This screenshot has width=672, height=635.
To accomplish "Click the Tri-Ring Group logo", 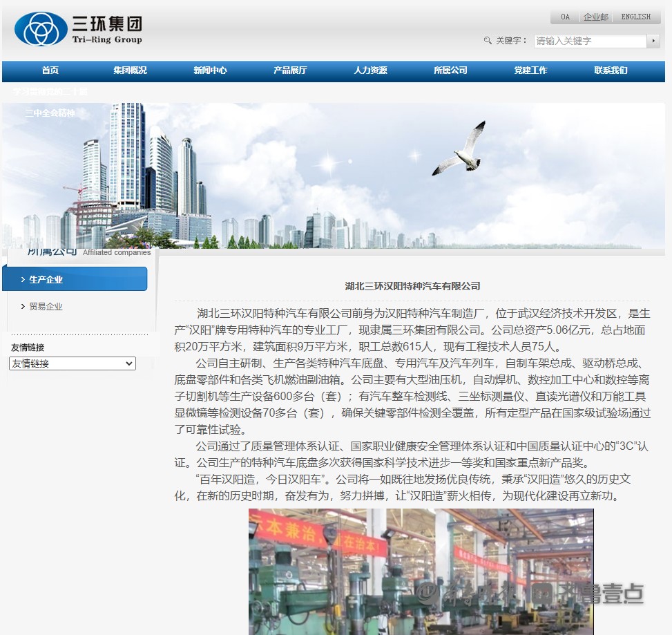I will 79,28.
